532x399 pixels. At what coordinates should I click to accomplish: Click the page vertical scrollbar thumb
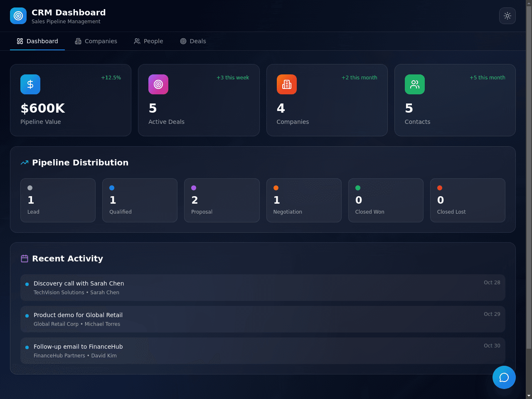click(x=529, y=177)
